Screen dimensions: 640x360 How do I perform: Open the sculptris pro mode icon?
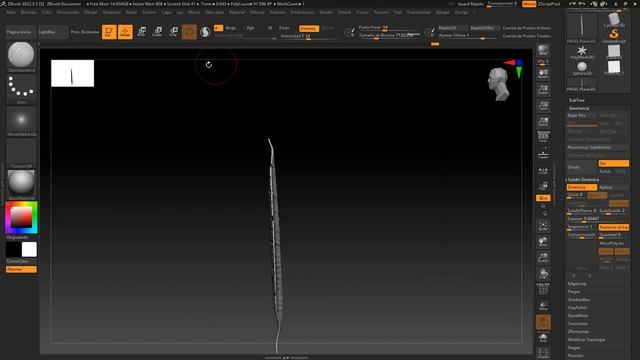tap(205, 32)
